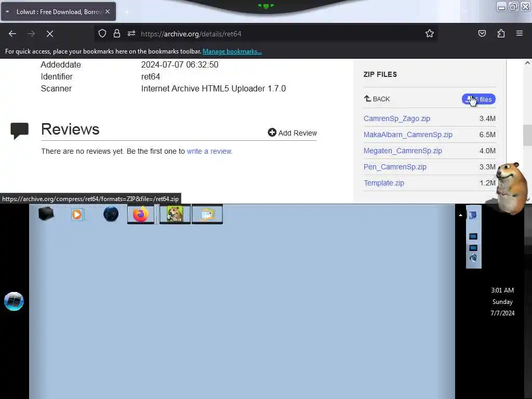The width and height of the screenshot is (532, 399).
Task: View site security padlock info
Action: point(117,34)
